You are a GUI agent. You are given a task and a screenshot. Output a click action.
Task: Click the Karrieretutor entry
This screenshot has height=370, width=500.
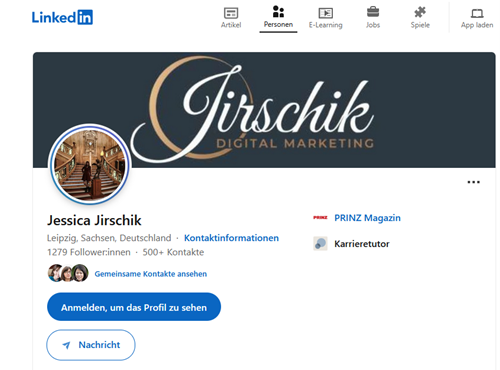(x=362, y=244)
